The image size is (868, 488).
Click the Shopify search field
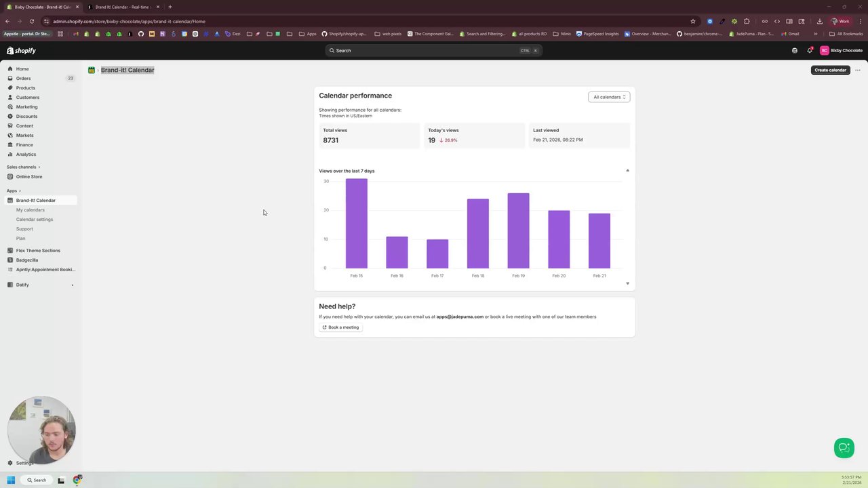[x=433, y=50]
